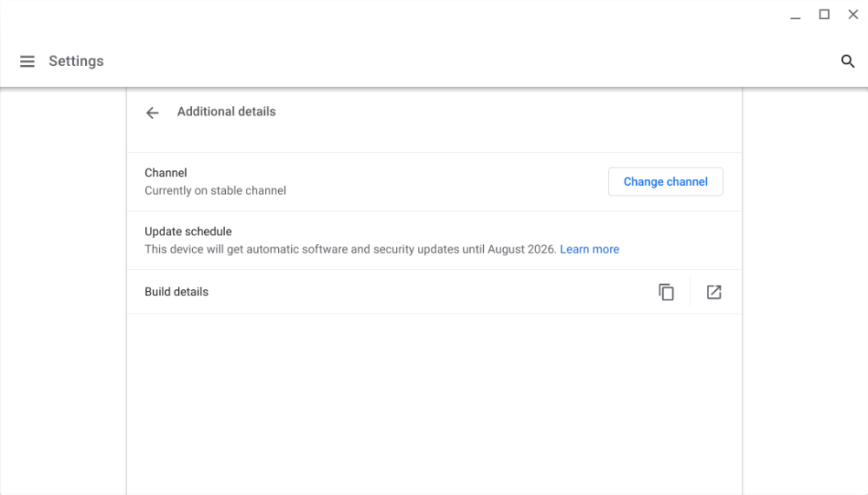This screenshot has width=868, height=495.
Task: Click the search settings magnifier icon
Action: (x=848, y=62)
